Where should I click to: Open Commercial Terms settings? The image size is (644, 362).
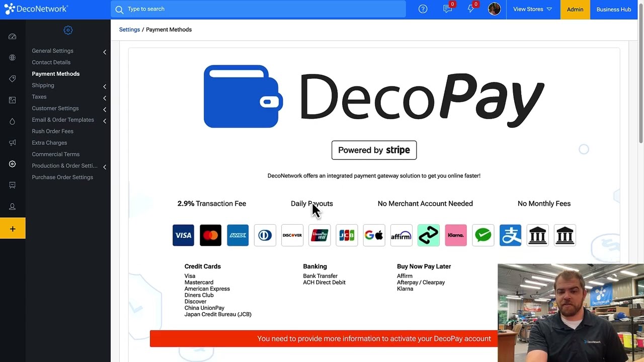coord(55,154)
